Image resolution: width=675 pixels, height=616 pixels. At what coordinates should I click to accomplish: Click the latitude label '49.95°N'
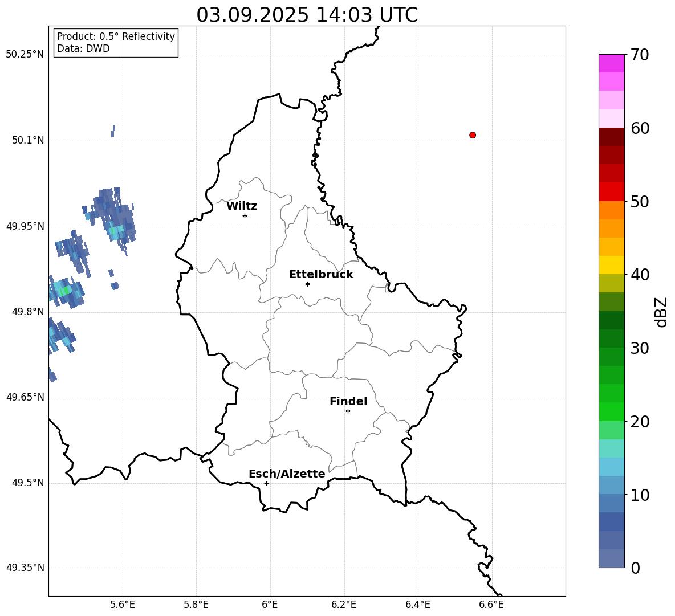point(25,226)
